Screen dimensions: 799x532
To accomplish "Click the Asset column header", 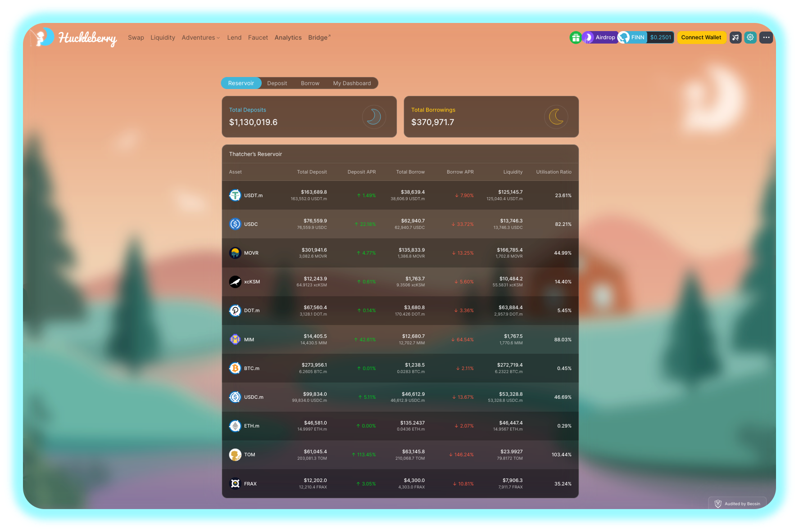I will (236, 172).
